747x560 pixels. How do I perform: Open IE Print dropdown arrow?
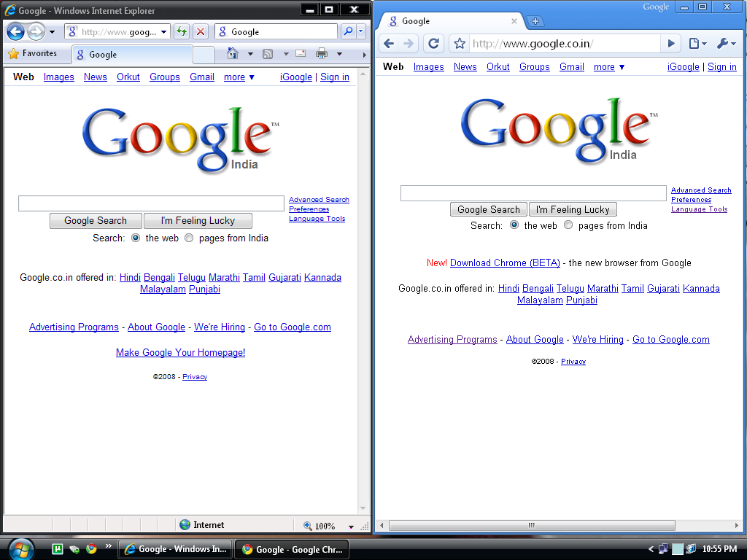pyautogui.click(x=340, y=54)
